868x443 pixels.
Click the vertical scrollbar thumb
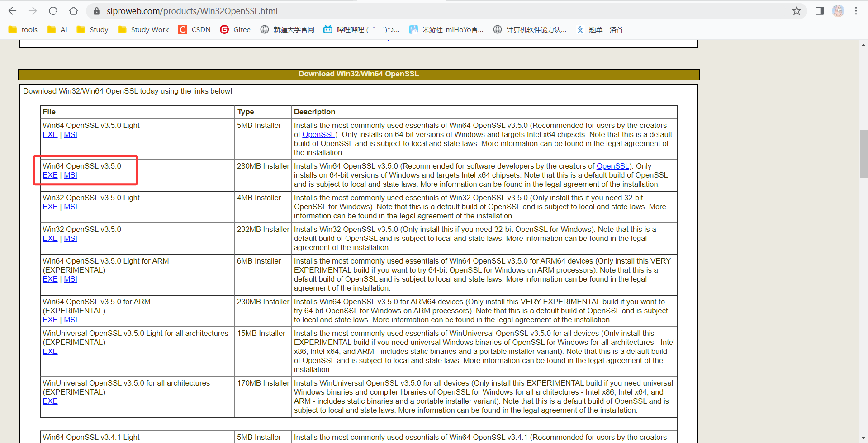[x=863, y=154]
